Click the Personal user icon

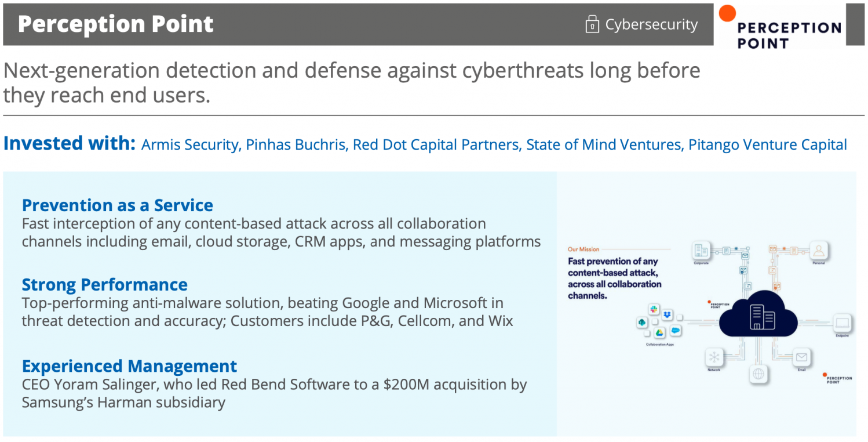(818, 251)
